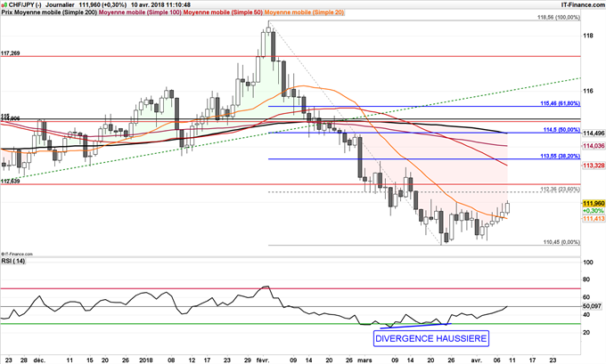Click the small status icon before CHF/JPY
Viewport: 606px width, 364px height.
coord(4,5)
